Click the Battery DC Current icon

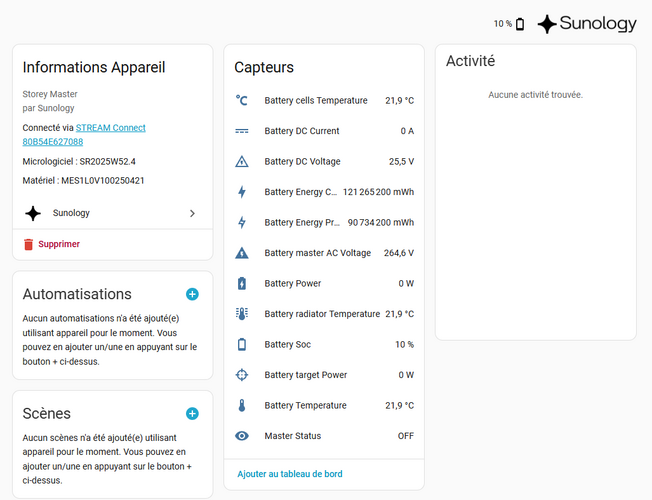[x=242, y=131]
